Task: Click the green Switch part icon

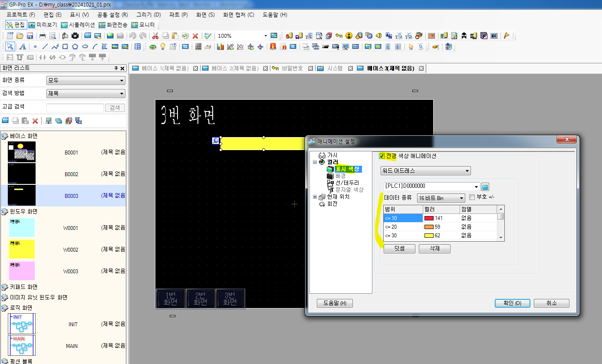Action: coord(153,46)
